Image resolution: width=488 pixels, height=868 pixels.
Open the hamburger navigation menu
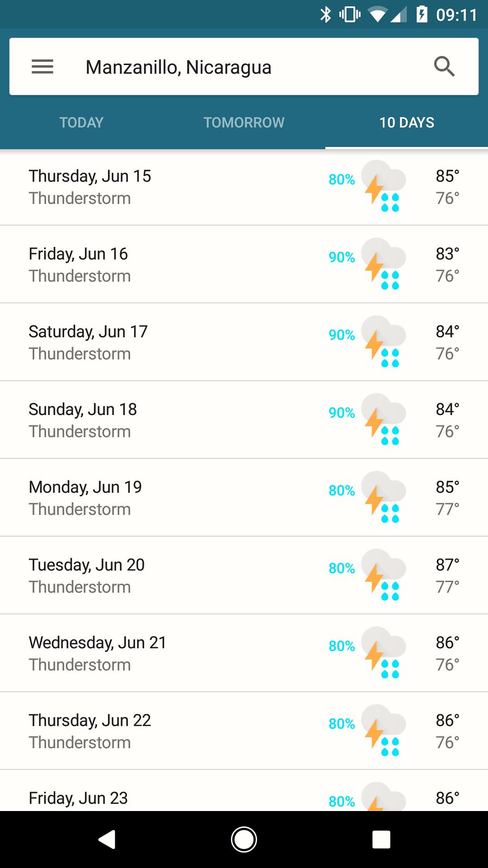click(x=42, y=67)
